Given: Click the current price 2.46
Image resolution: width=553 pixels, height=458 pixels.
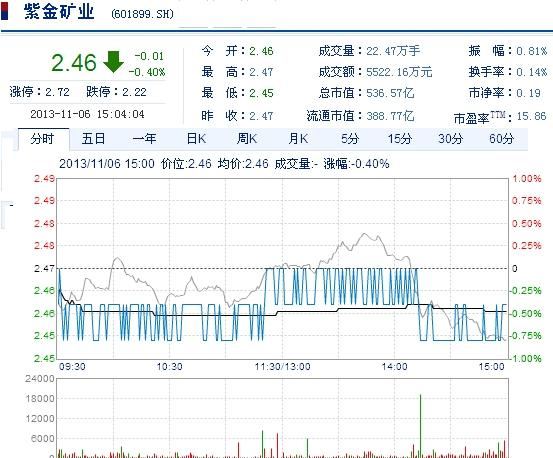Looking at the screenshot, I should click(x=74, y=63).
